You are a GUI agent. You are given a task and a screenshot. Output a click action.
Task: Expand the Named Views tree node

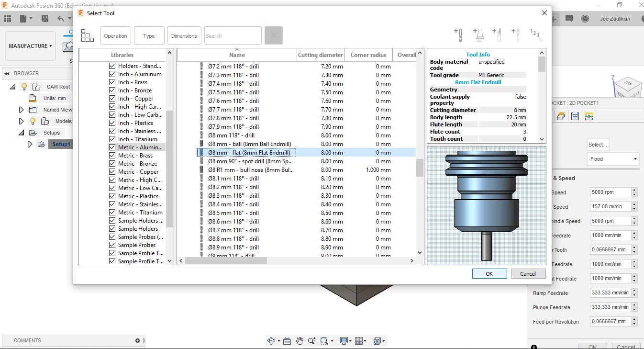point(21,110)
